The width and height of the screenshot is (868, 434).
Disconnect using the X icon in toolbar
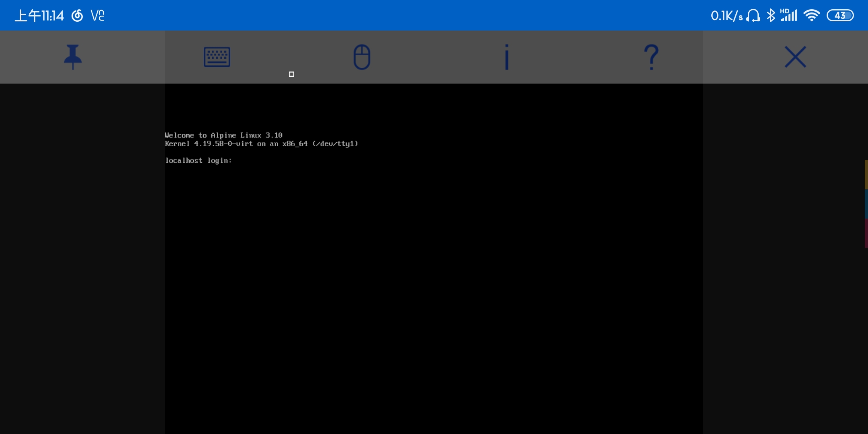click(x=795, y=57)
